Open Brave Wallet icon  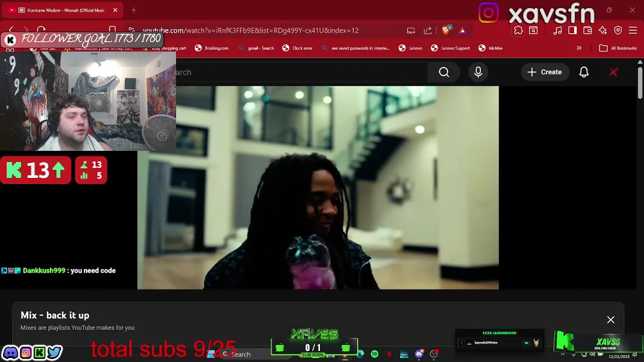pos(587,30)
